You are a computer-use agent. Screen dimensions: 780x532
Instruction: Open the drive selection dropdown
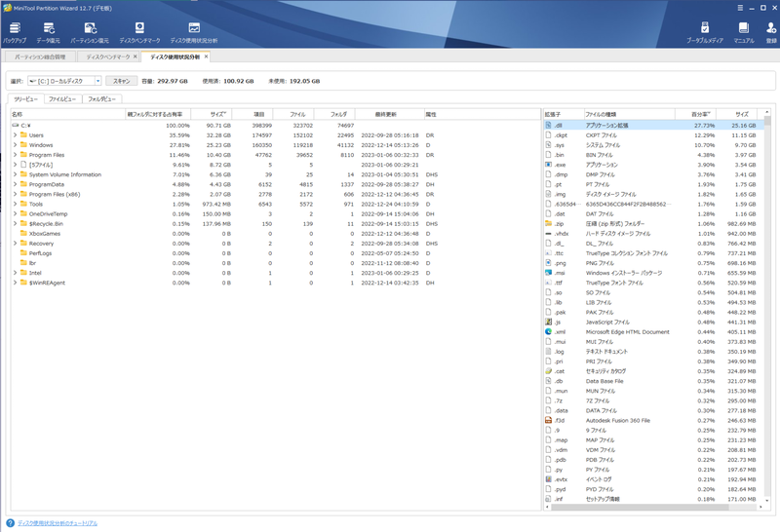[x=98, y=81]
